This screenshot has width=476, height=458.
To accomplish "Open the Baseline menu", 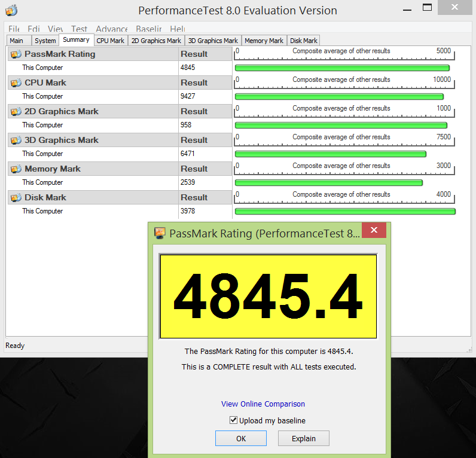I will coord(149,29).
